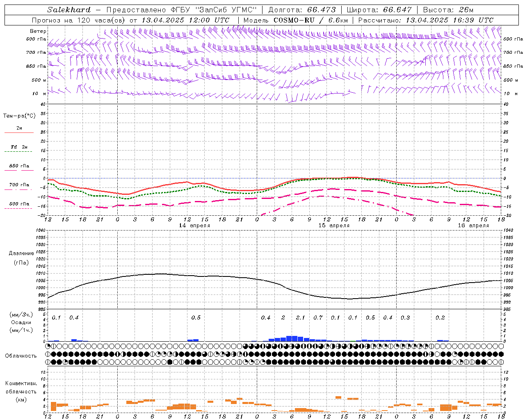
Task: Click the 'Модель COSMO-RU / 6.6км' label
Action: click(296, 20)
